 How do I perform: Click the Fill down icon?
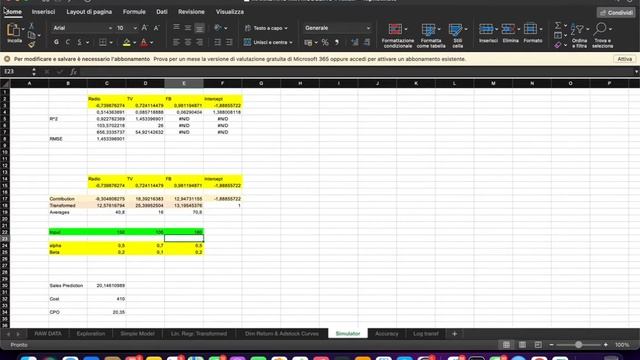(558, 36)
